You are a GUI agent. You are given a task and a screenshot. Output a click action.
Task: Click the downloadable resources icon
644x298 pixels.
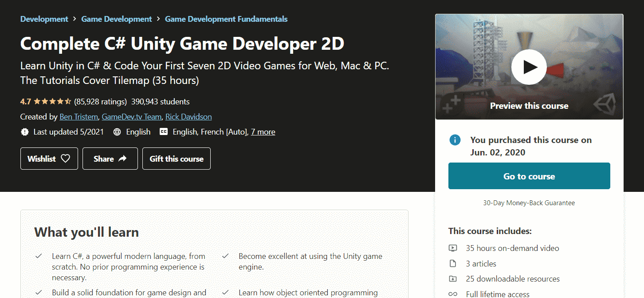click(x=453, y=279)
